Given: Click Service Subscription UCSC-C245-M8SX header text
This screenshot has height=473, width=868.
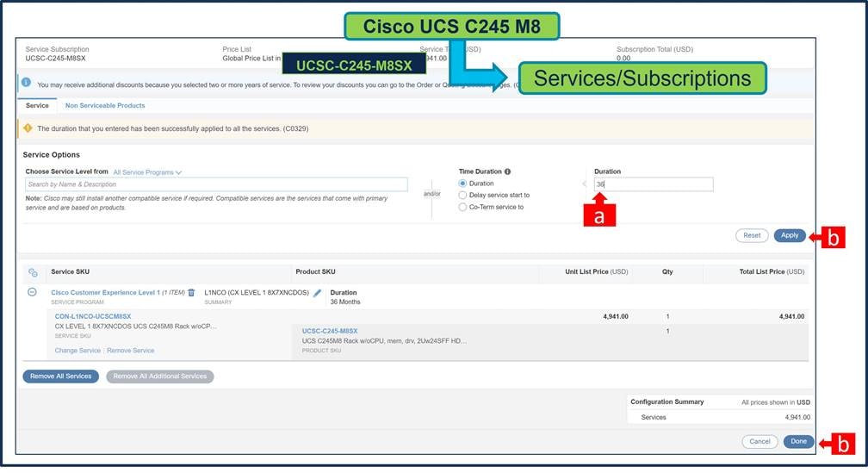Looking at the screenshot, I should [55, 59].
